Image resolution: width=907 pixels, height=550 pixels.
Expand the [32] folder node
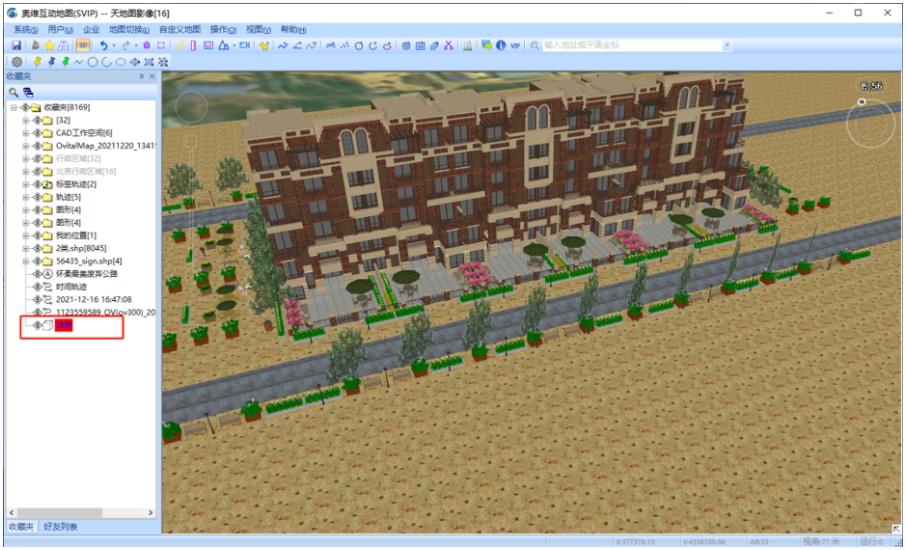pos(25,120)
